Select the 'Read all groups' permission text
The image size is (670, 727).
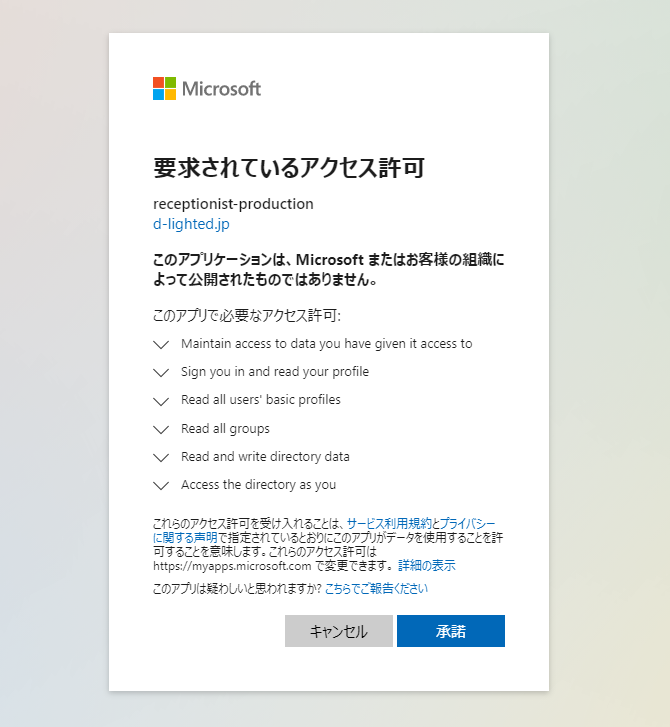tap(225, 429)
